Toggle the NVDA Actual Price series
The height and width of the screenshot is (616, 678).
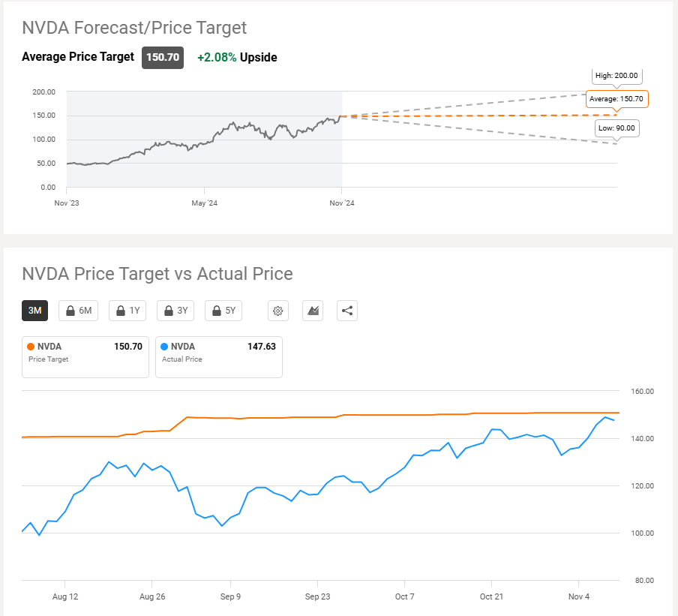219,357
